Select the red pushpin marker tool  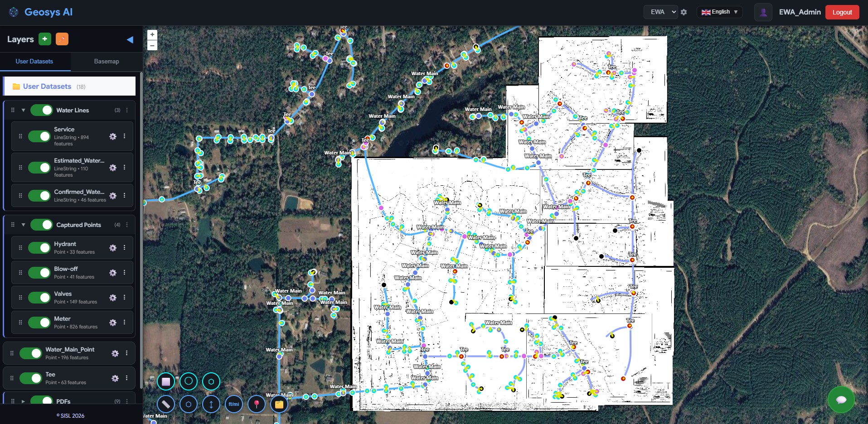point(257,404)
